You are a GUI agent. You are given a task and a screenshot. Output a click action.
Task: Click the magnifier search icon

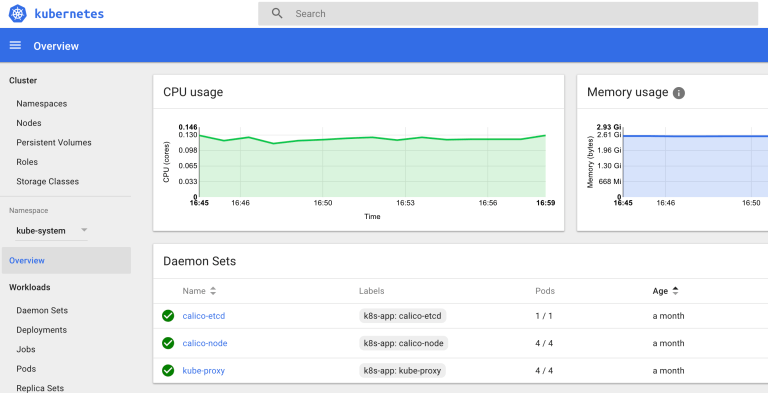[x=277, y=14]
